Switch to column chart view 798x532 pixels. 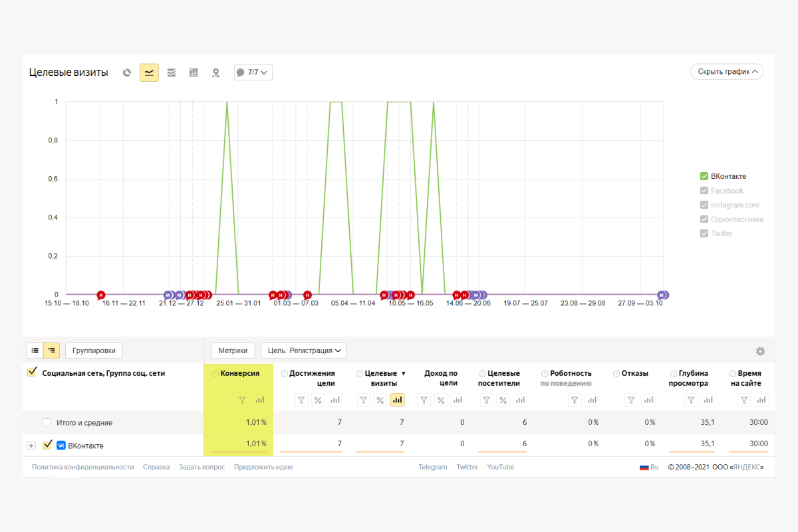tap(194, 72)
